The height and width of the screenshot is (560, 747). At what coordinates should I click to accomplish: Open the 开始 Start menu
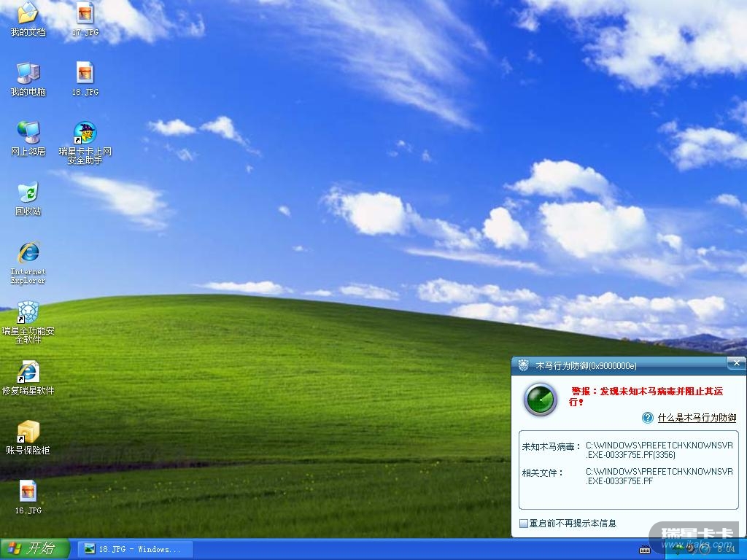point(35,549)
